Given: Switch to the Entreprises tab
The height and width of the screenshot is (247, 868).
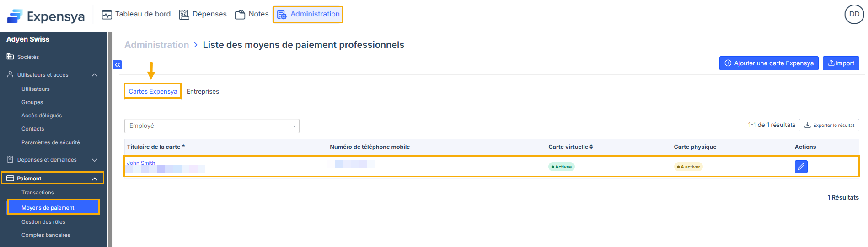Looking at the screenshot, I should (x=203, y=91).
